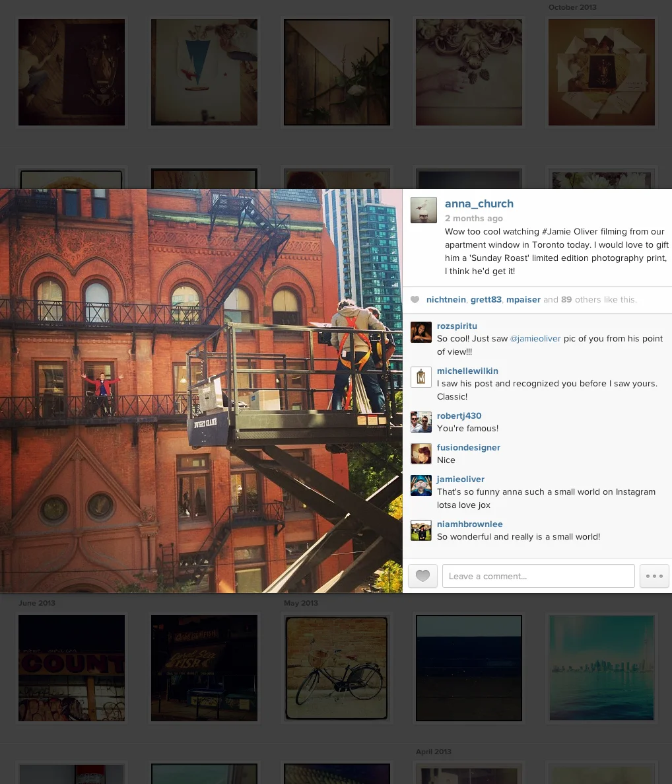Click the fusiondesigner commenter name

(468, 448)
